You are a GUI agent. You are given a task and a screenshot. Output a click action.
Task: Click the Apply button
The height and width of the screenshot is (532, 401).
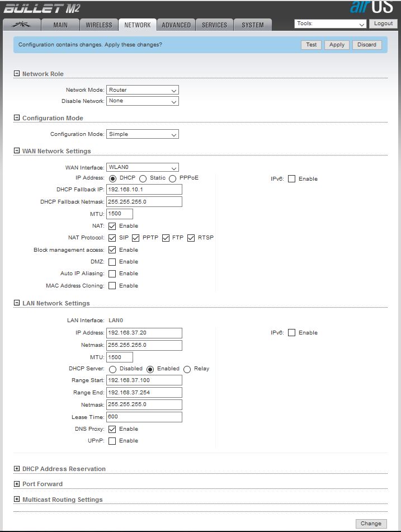[x=337, y=45]
